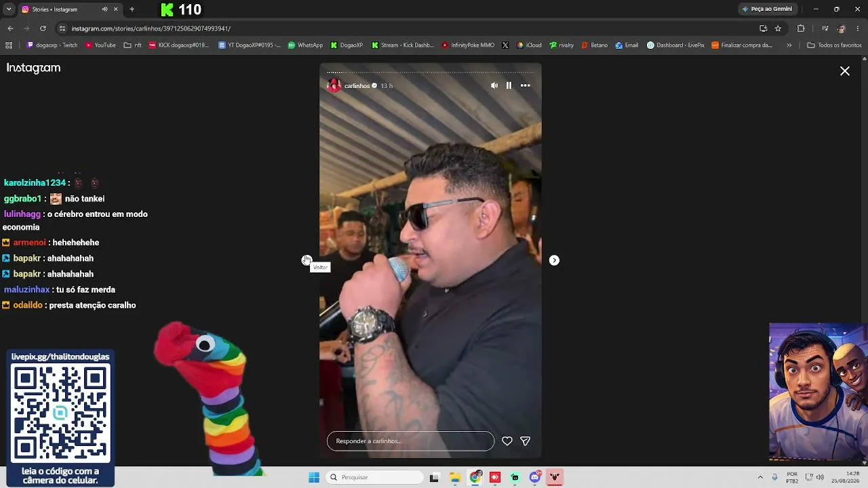Open the YouTube bookmark
Screen dimensions: 868x488
pyautogui.click(x=100, y=45)
